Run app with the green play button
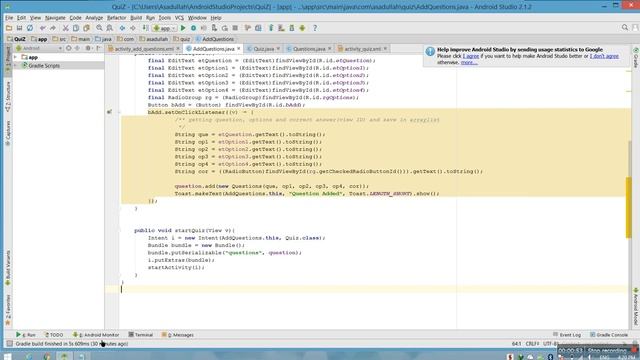 (183, 28)
